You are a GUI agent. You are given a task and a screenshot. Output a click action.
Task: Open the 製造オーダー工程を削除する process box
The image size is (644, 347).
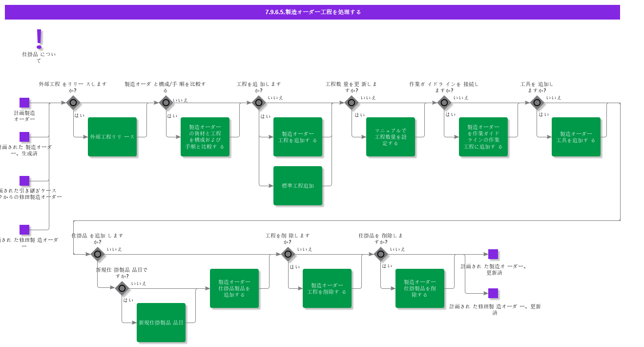327,288
